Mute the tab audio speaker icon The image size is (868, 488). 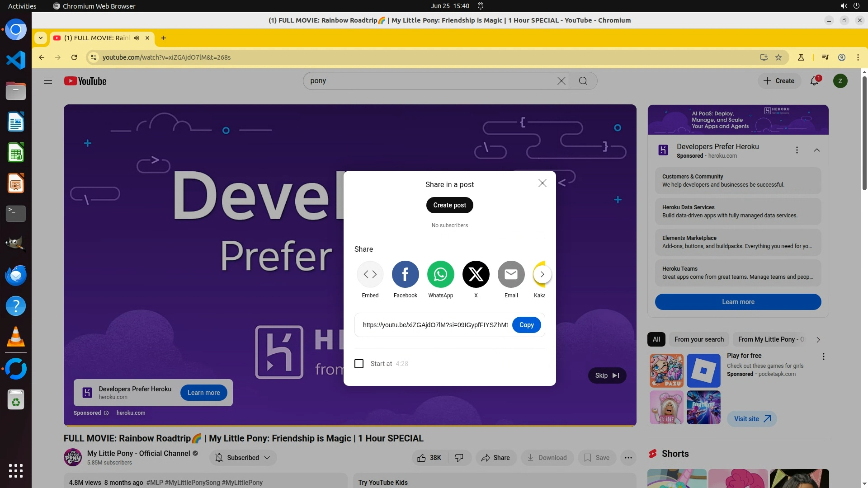137,38
